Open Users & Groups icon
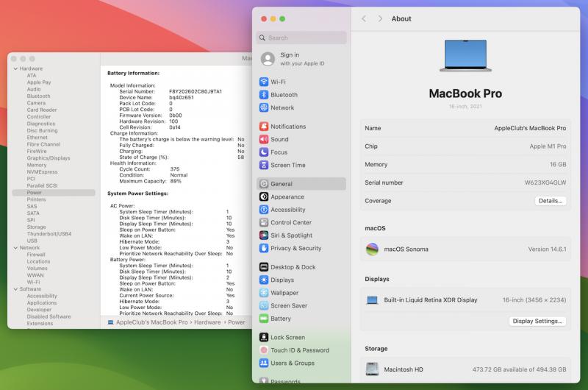 tap(264, 363)
